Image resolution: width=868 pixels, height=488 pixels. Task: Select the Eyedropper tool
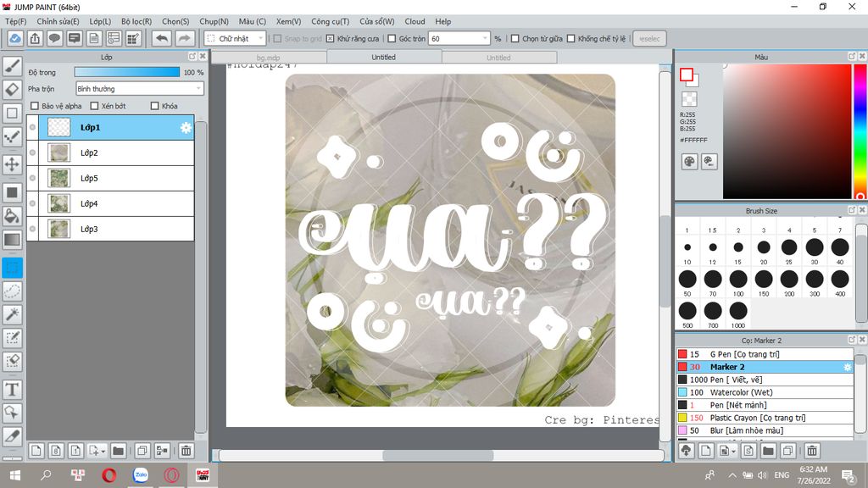12,436
